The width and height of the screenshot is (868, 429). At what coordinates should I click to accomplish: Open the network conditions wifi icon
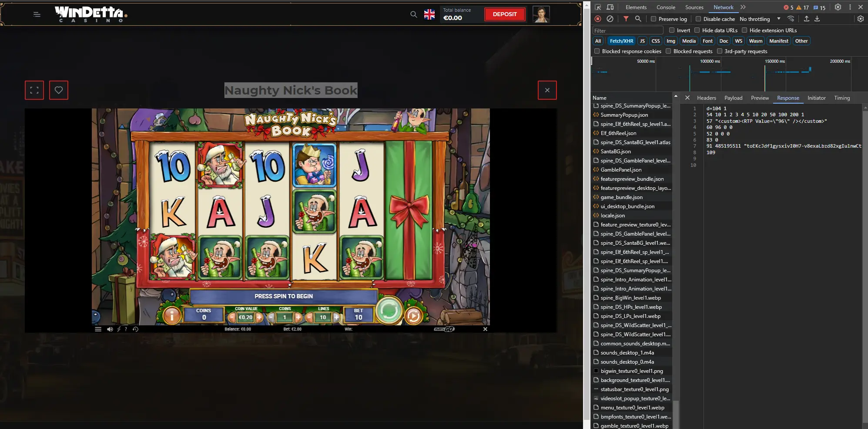tap(791, 19)
